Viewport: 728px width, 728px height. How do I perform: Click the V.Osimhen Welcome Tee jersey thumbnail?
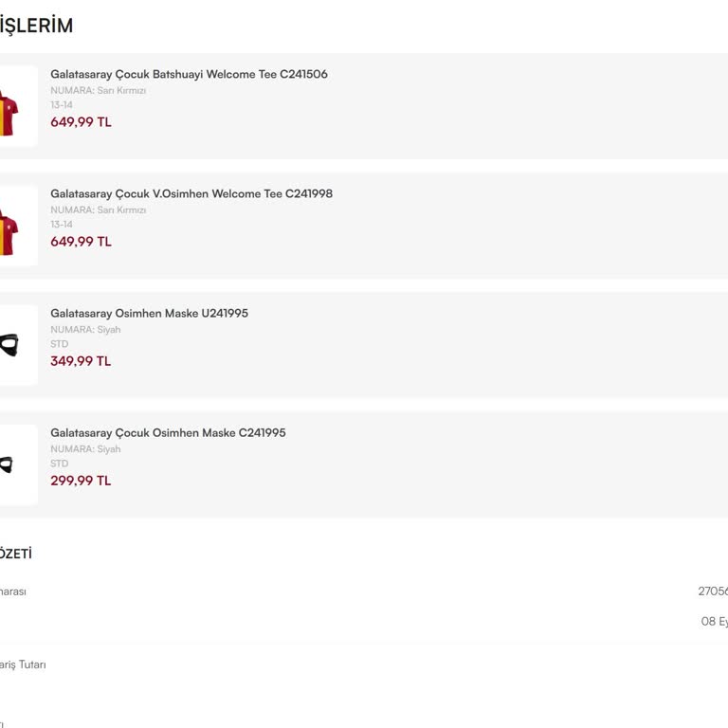pyautogui.click(x=11, y=226)
